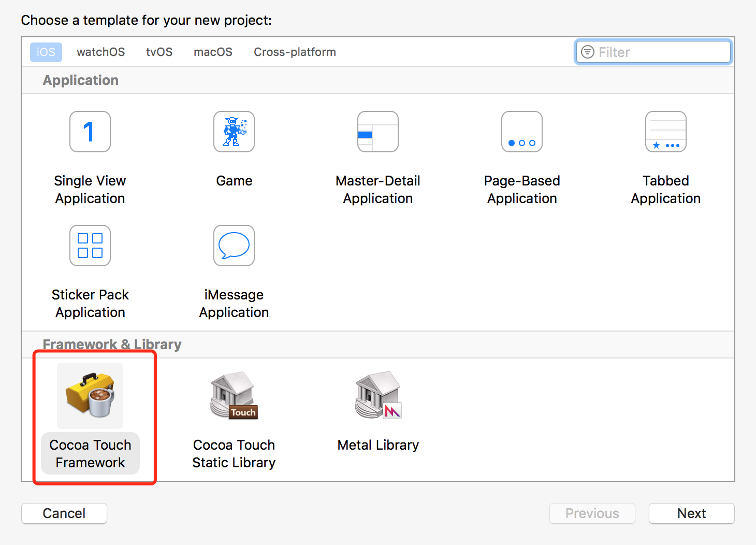Open the Cross-platform tab
756x545 pixels.
click(295, 52)
